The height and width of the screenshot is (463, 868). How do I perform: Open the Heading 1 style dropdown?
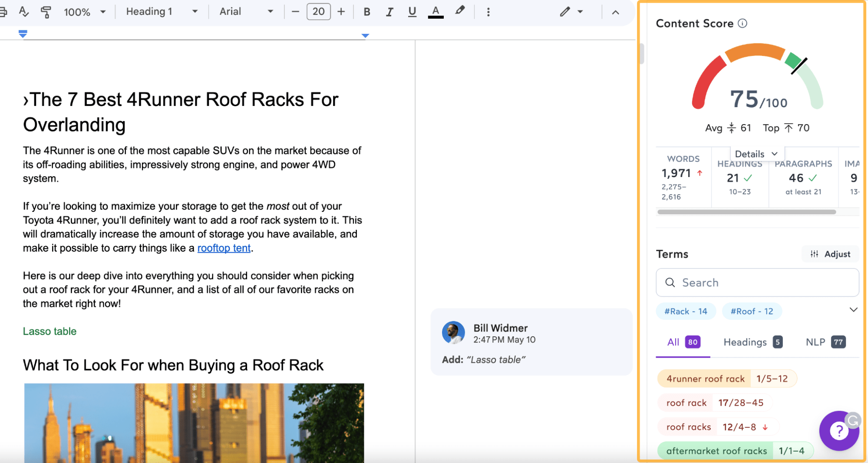click(x=161, y=12)
